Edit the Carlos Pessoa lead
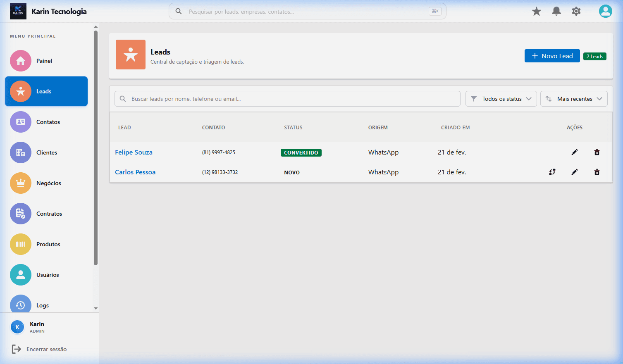The width and height of the screenshot is (623, 364). point(574,172)
